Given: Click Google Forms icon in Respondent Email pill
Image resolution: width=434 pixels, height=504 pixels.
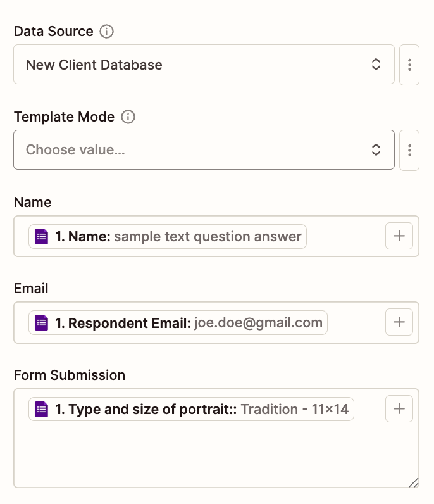Looking at the screenshot, I should (42, 323).
